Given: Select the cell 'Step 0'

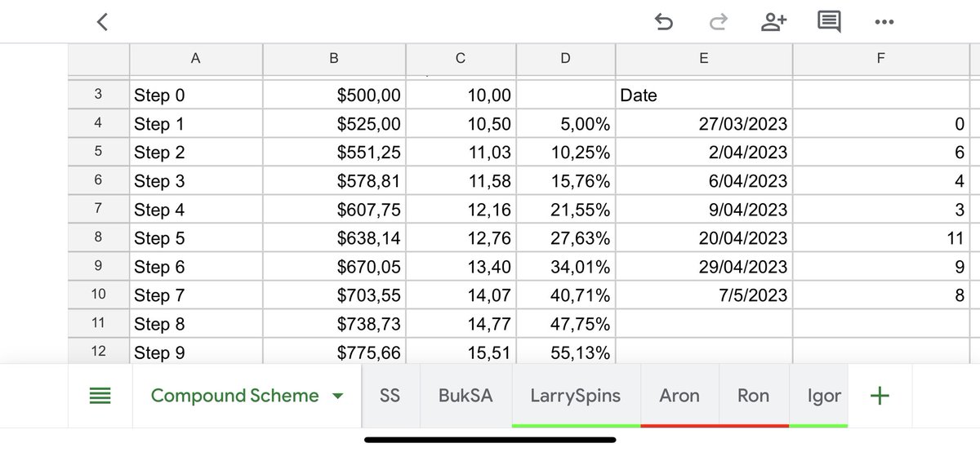Looking at the screenshot, I should pos(196,95).
